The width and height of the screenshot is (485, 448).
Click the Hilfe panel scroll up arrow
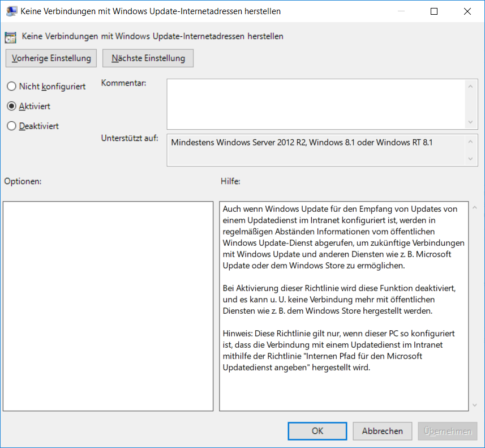pos(475,207)
